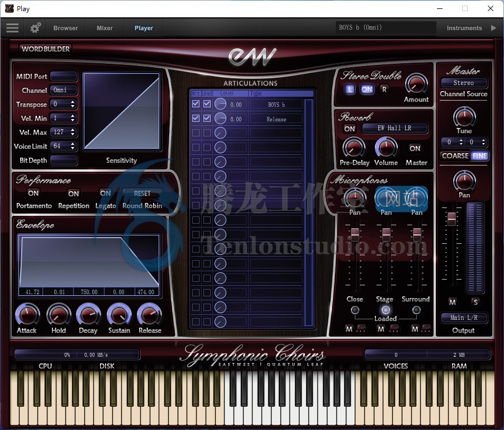This screenshot has height=430, width=504.
Task: Open the hamburger main menu
Action: (x=12, y=28)
